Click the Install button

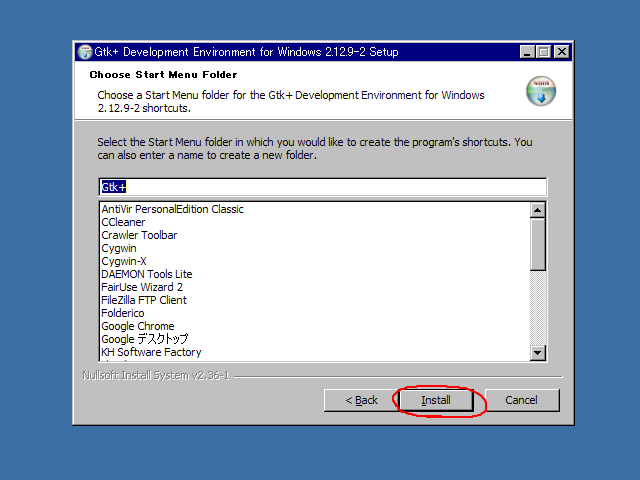436,400
